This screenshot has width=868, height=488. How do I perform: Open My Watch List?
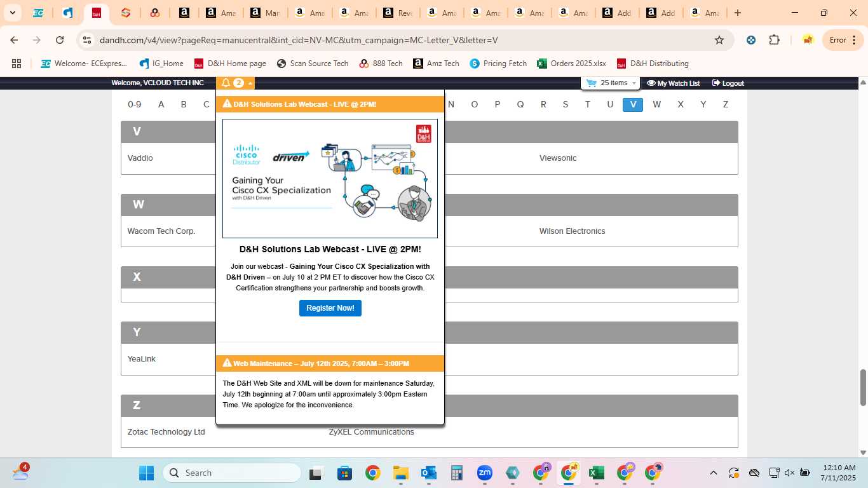[673, 83]
